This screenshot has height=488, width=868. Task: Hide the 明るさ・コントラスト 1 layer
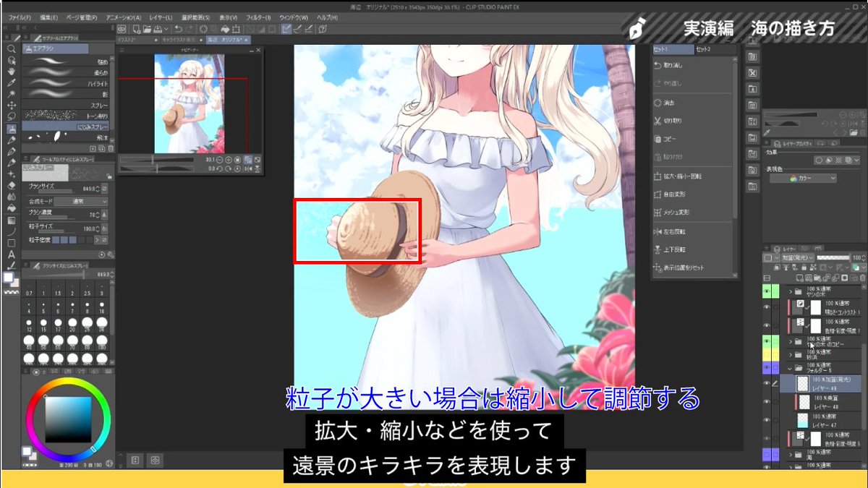(767, 307)
